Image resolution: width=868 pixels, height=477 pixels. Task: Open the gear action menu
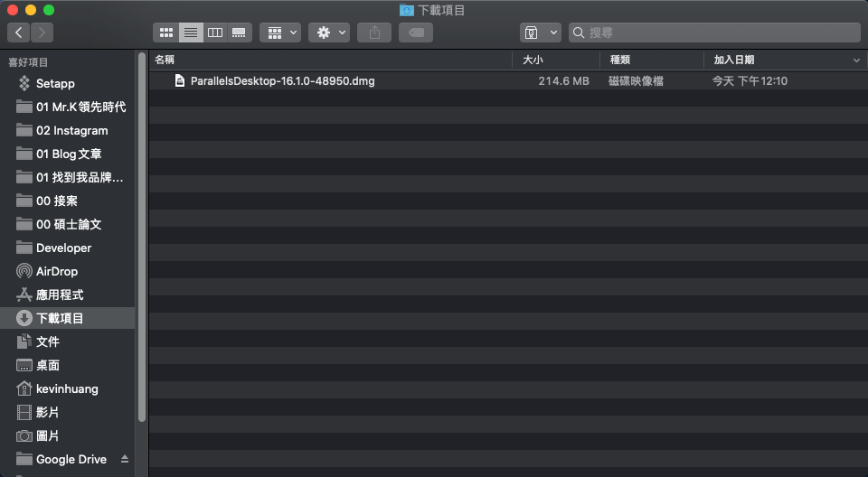pyautogui.click(x=329, y=33)
